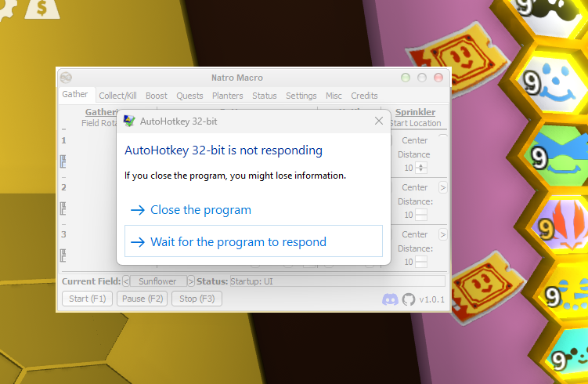The width and height of the screenshot is (588, 384).
Task: Adjust the row 2 sprinkler Distance stepper
Action: click(x=421, y=215)
